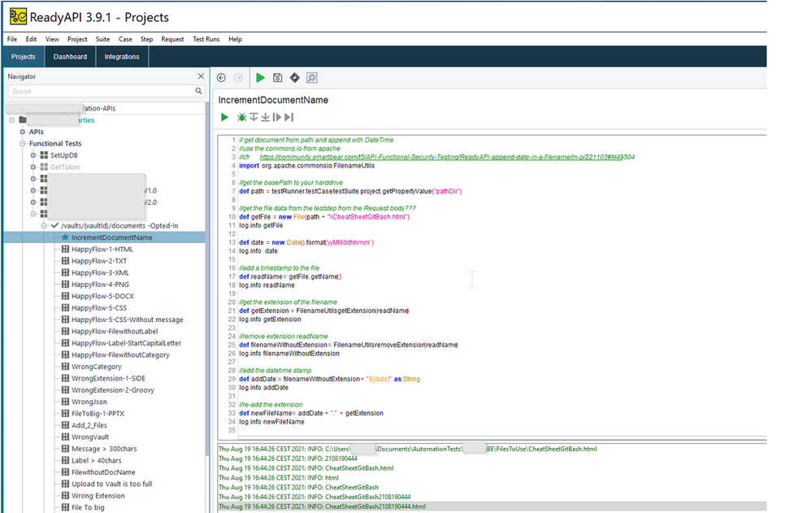The width and height of the screenshot is (812, 513).
Task: Click the magnifier monitor icon in toolbar
Action: click(311, 78)
